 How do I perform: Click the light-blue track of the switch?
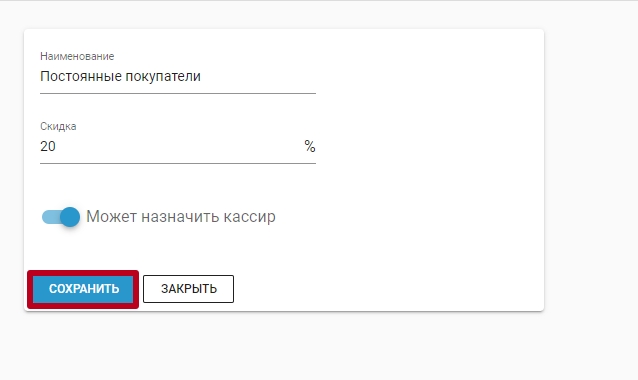(50, 217)
